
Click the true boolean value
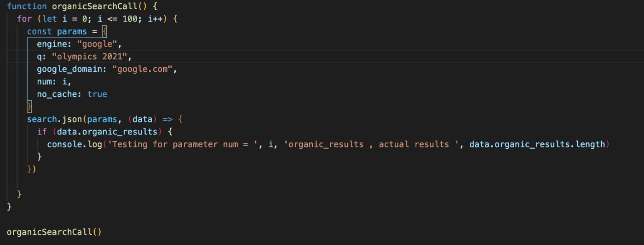pyautogui.click(x=97, y=94)
